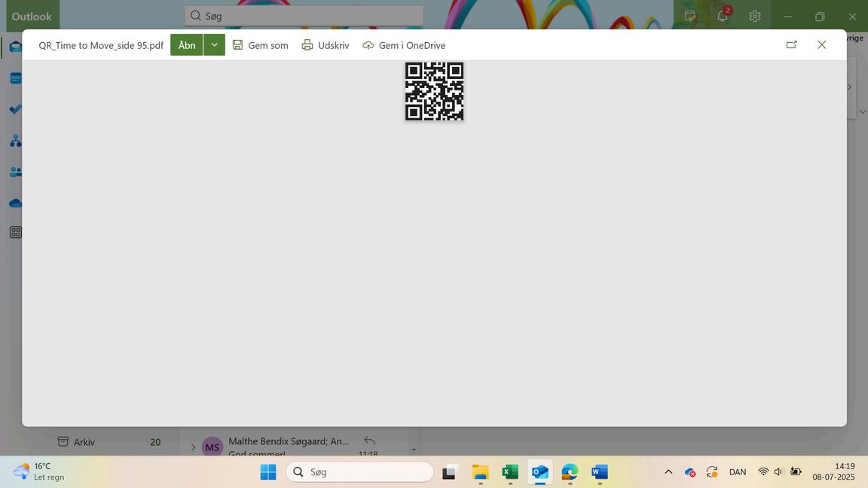Screen dimensions: 868x488
Task: Open Wi-Fi network settings icon
Action: (x=763, y=472)
